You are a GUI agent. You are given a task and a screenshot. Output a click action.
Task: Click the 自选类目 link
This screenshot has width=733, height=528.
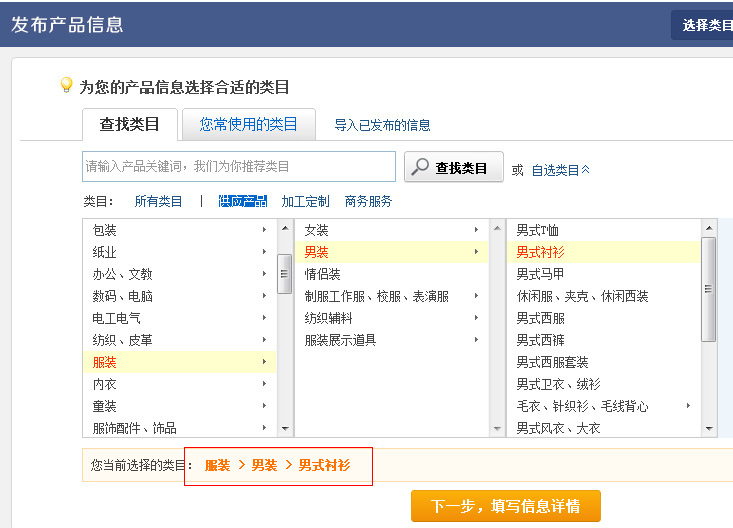[555, 170]
